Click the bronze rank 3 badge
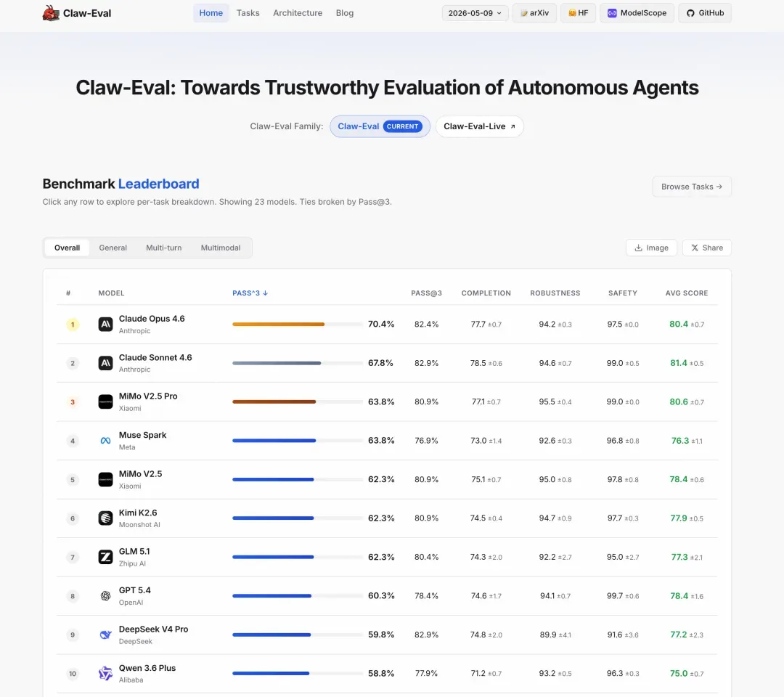The height and width of the screenshot is (697, 784). pyautogui.click(x=73, y=402)
